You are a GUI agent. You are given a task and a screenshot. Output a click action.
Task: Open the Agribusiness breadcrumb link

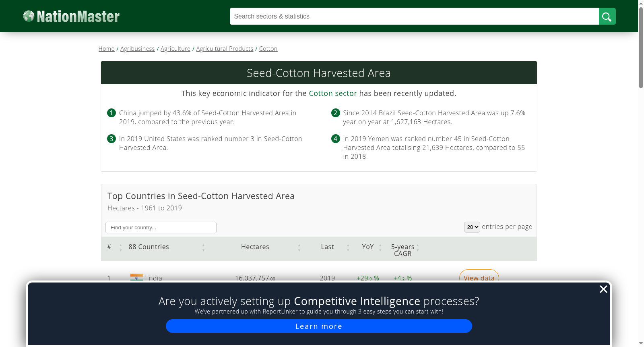tap(137, 49)
